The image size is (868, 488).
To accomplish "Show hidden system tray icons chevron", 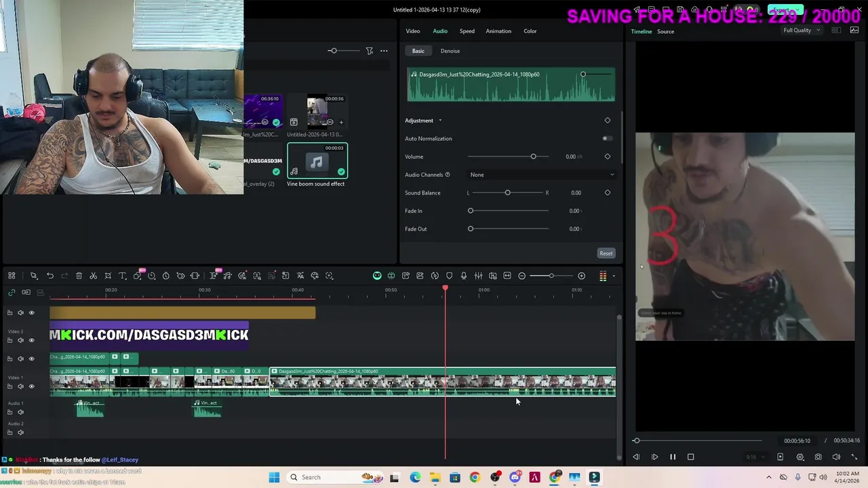I will coord(768,477).
